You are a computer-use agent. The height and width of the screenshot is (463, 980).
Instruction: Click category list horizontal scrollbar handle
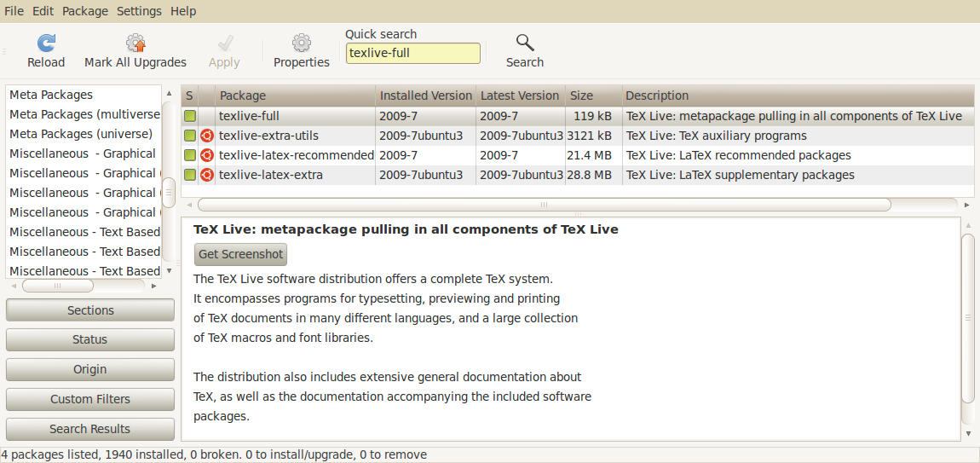57,286
